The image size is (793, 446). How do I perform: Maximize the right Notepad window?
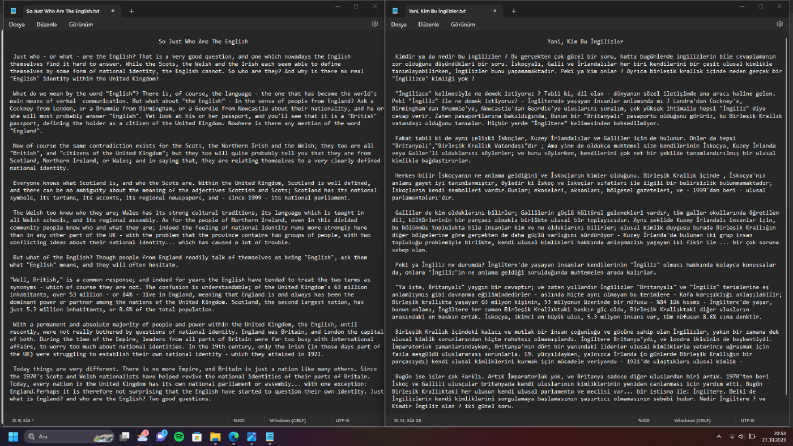761,7
